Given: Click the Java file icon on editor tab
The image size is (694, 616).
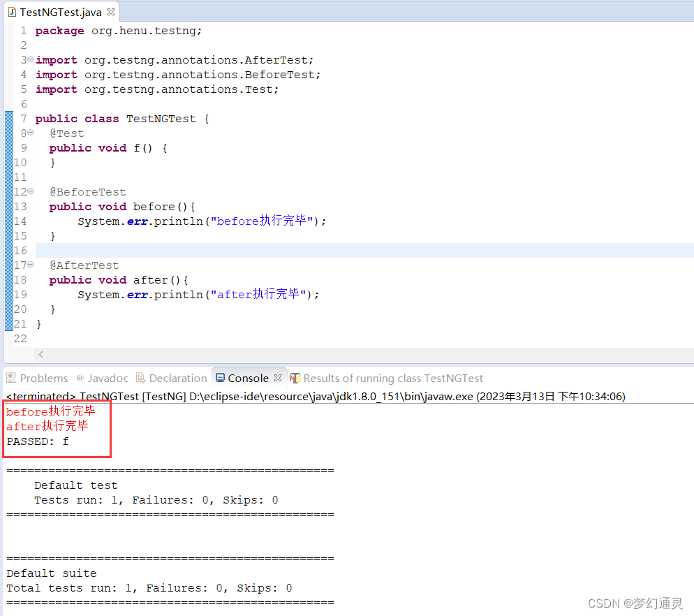Looking at the screenshot, I should click(12, 12).
